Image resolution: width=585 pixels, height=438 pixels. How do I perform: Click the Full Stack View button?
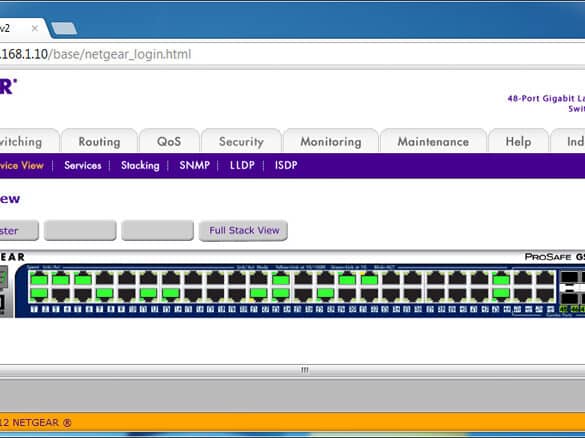click(x=243, y=231)
